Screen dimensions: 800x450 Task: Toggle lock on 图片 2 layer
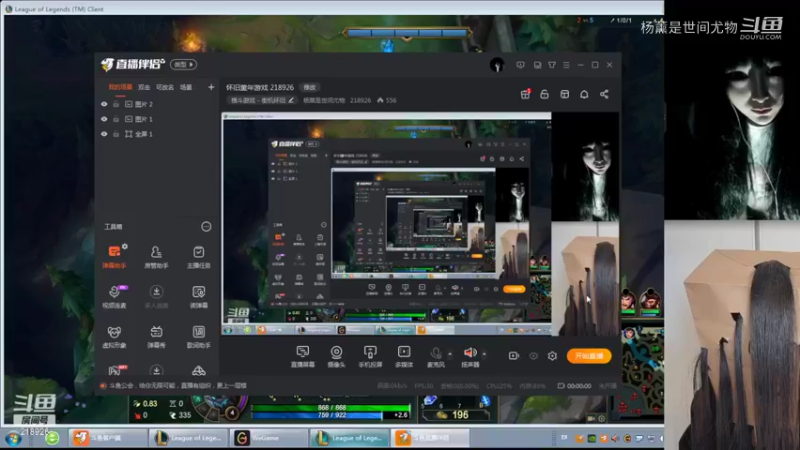116,104
